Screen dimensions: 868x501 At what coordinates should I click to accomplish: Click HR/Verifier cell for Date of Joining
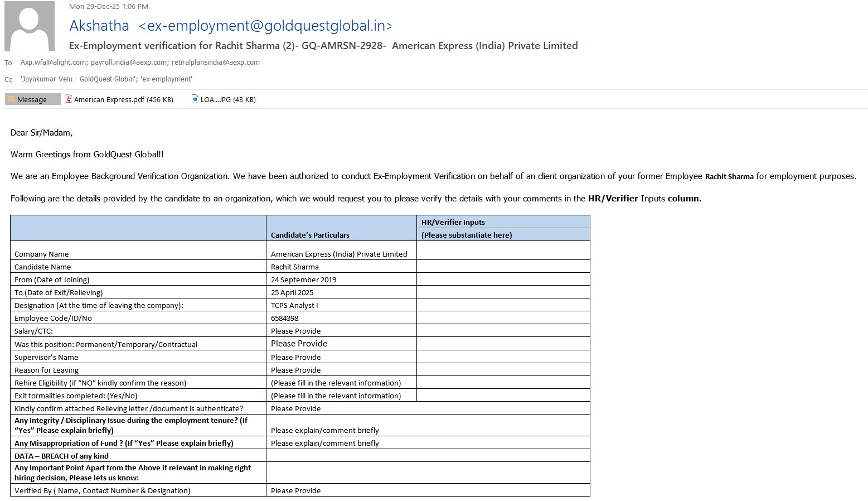pos(503,280)
